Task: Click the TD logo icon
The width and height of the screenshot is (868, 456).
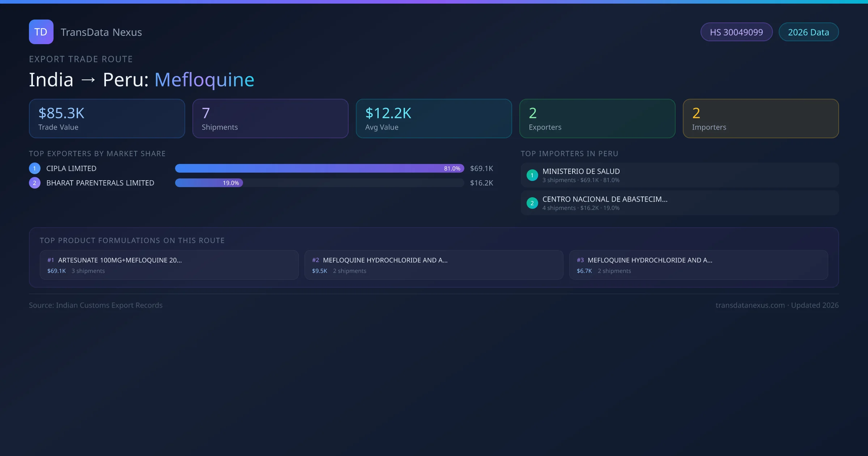Action: point(41,32)
